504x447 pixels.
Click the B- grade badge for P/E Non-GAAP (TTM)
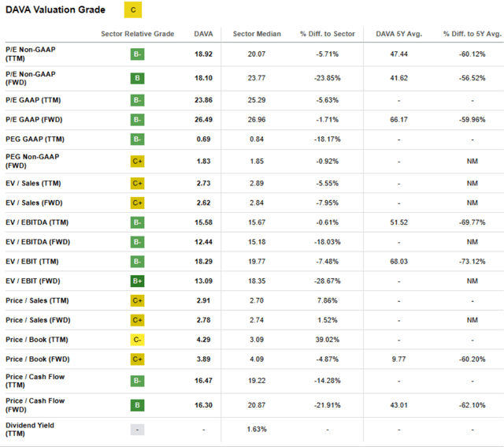coord(137,54)
